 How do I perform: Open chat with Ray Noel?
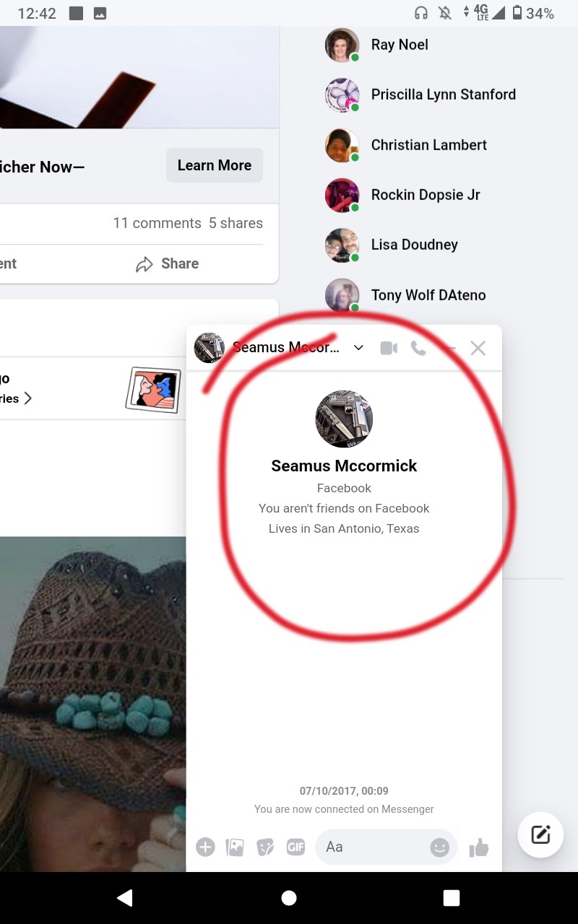pos(399,45)
